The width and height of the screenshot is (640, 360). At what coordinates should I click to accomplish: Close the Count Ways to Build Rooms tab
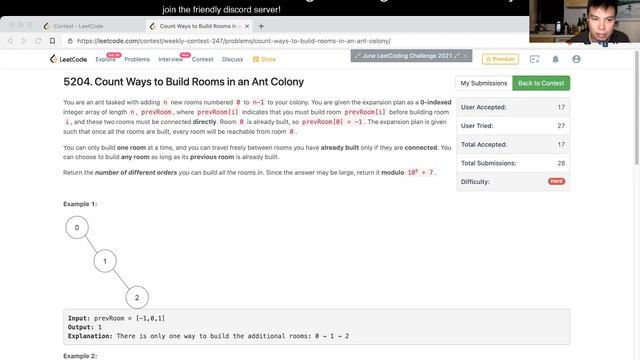pos(247,26)
